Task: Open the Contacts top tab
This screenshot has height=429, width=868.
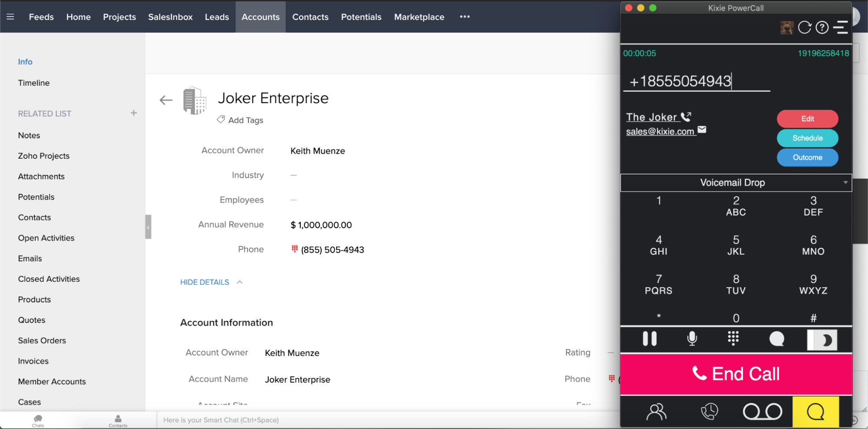Action: 310,17
